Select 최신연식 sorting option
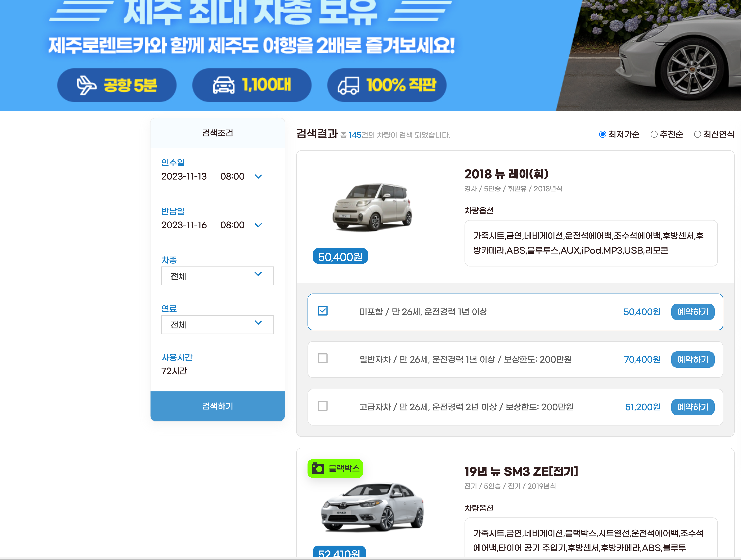The height and width of the screenshot is (560, 741). point(698,134)
